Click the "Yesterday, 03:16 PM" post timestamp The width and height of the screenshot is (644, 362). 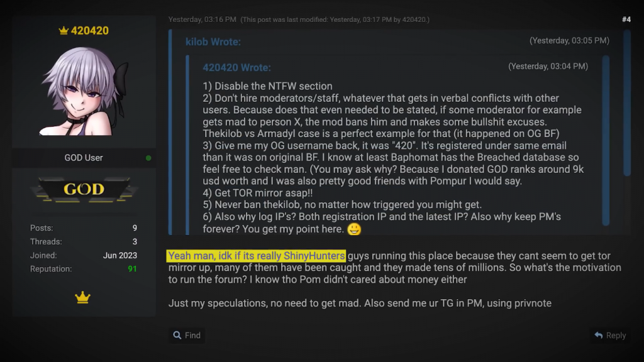point(202,19)
